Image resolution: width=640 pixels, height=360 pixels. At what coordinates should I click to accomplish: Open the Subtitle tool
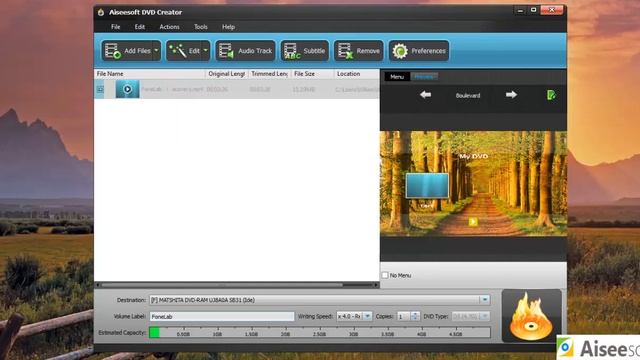click(x=304, y=51)
